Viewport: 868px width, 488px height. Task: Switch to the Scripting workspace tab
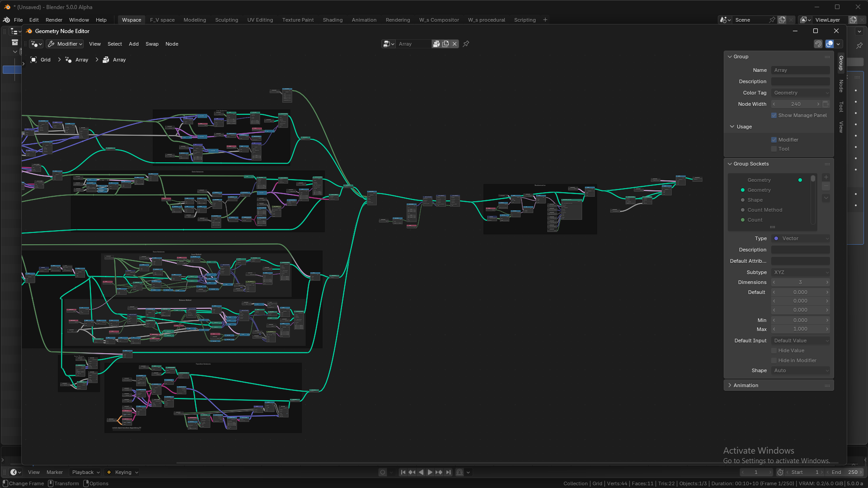tap(525, 20)
